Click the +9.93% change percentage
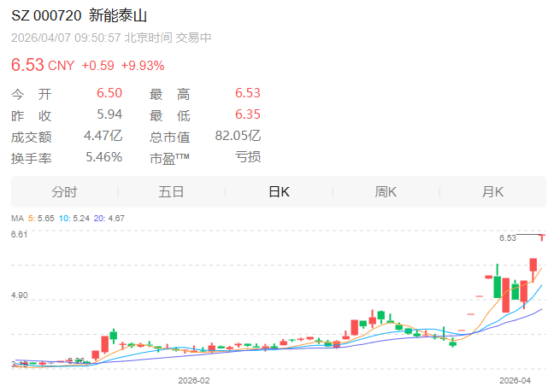560x392 pixels. [143, 66]
